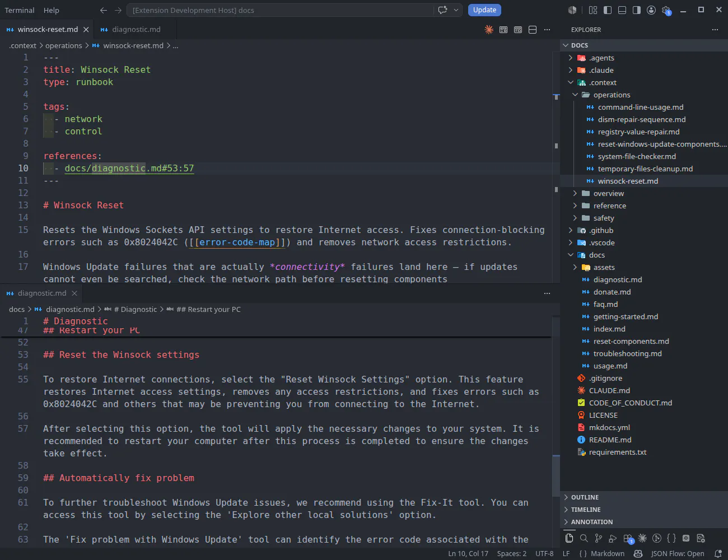728x560 pixels.
Task: Switch to diagnostic.md tab in top group
Action: coord(136,29)
